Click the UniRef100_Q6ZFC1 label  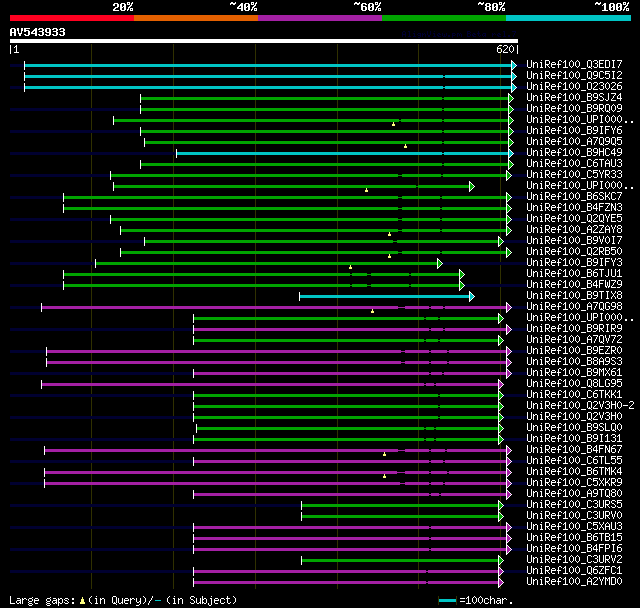coord(574,571)
